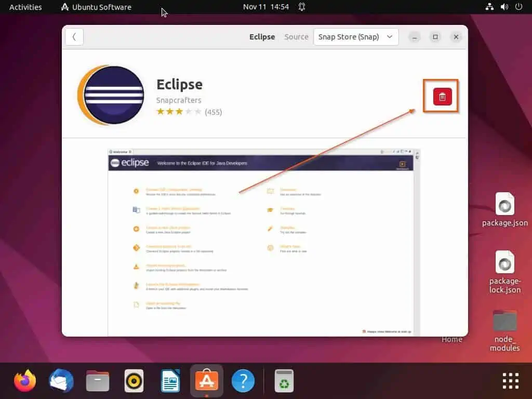Go back using the back arrow button
Image resolution: width=532 pixels, height=399 pixels.
pyautogui.click(x=74, y=37)
